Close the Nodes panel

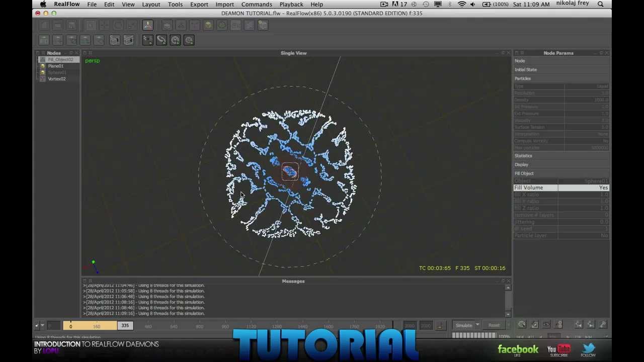point(76,53)
